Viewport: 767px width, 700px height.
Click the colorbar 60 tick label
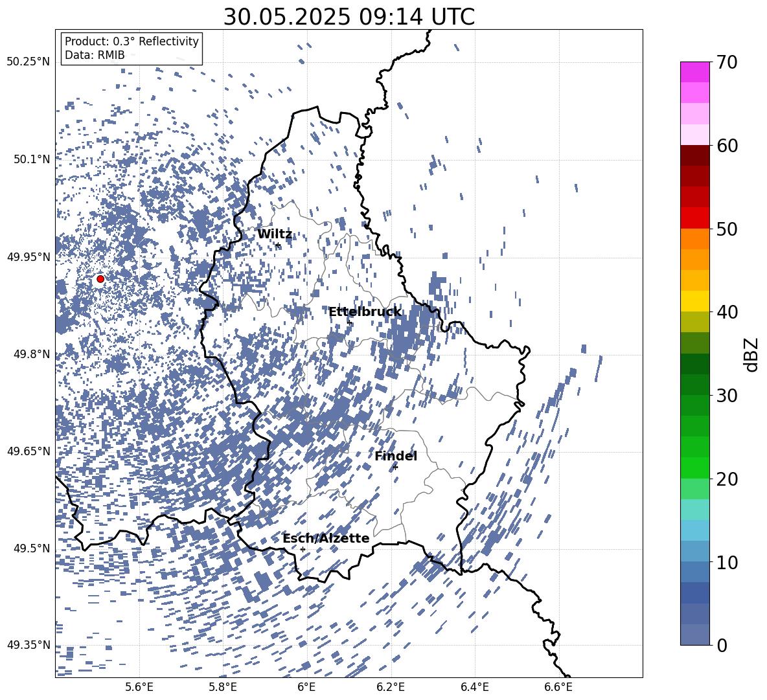point(727,146)
